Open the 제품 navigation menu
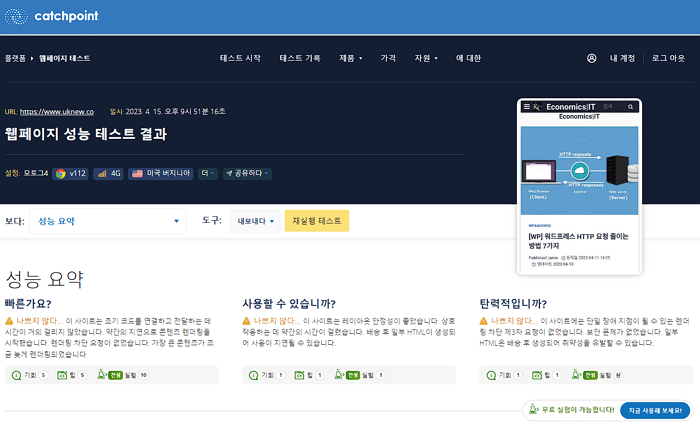 point(353,58)
